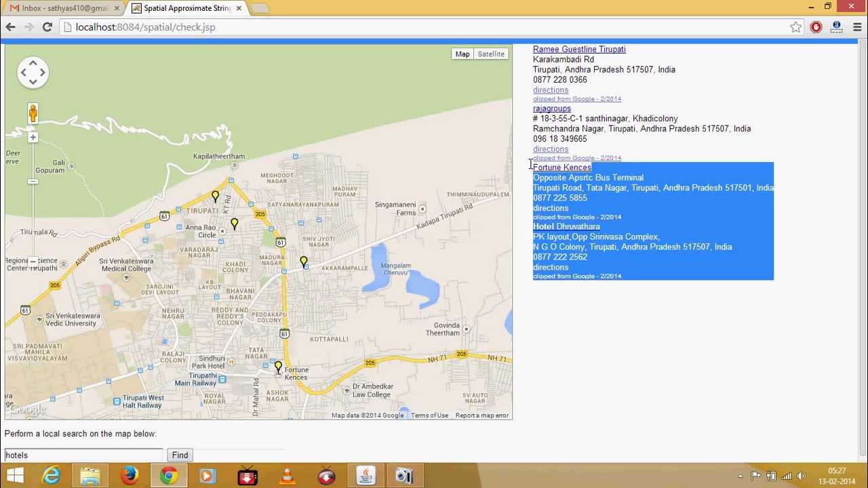
Task: Pan the map right using the arrow control
Action: [41, 73]
